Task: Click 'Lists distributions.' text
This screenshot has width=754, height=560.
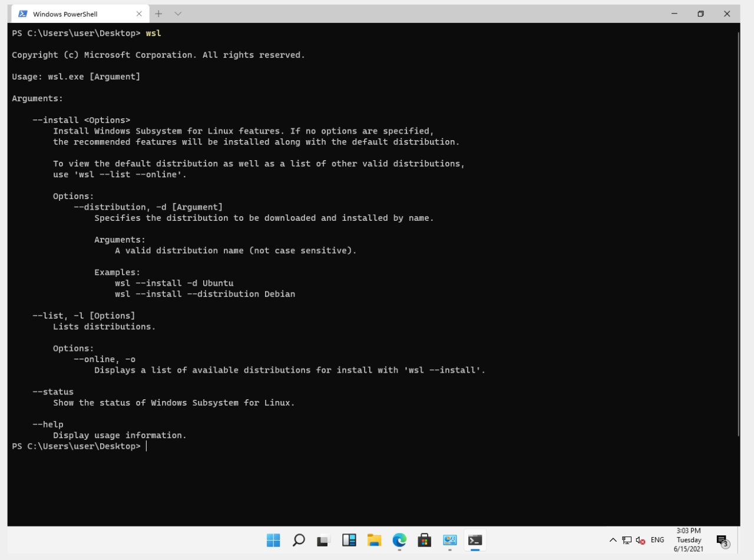Action: coord(104,326)
